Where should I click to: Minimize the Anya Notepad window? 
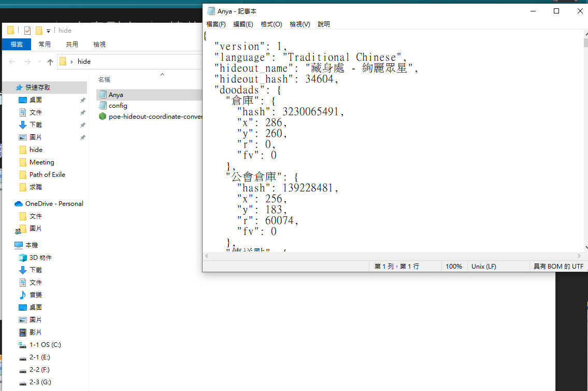(533, 11)
